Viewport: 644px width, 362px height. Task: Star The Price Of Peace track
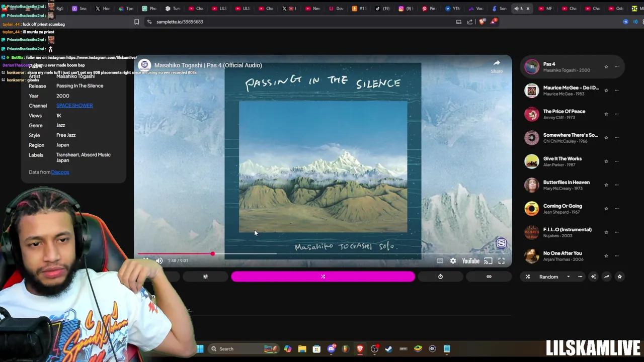pos(606,114)
